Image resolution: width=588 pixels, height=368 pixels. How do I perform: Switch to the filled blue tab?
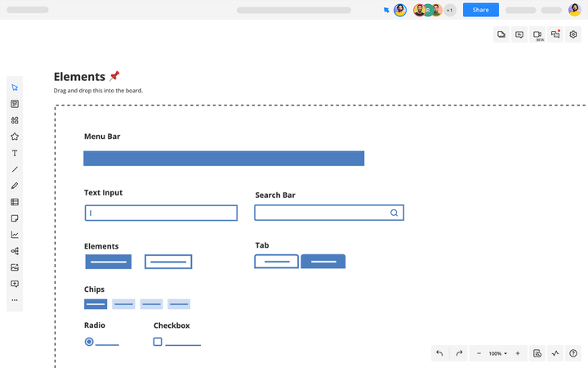point(323,262)
